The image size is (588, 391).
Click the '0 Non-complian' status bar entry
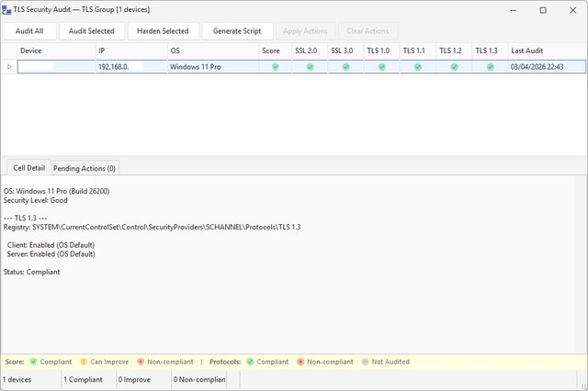(x=199, y=379)
